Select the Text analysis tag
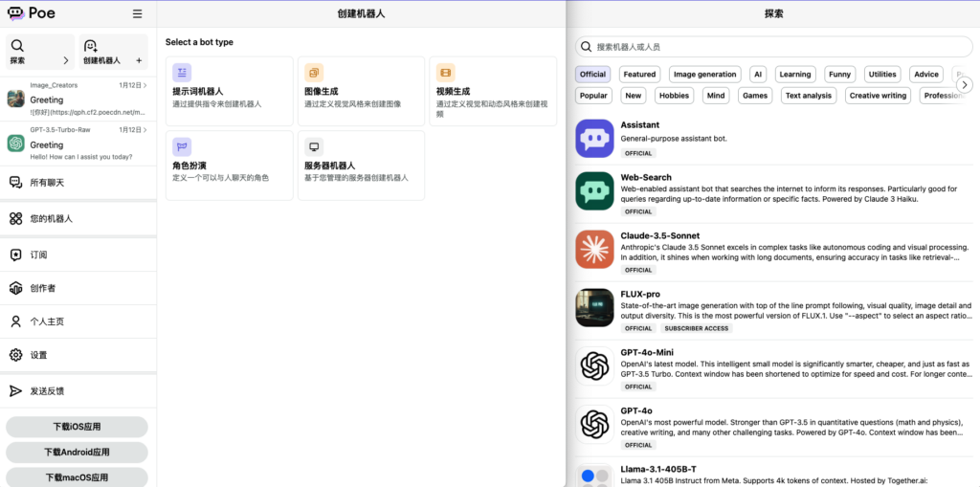The height and width of the screenshot is (487, 980). point(809,96)
